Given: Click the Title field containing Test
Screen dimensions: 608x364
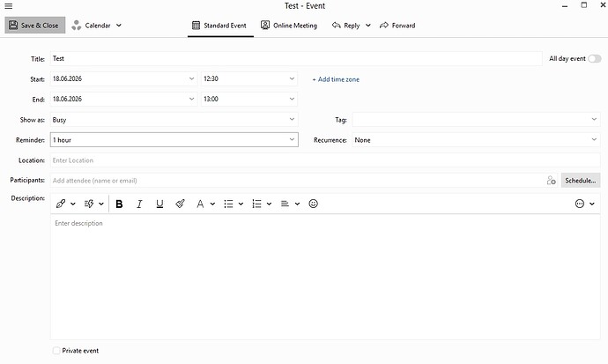Looking at the screenshot, I should point(296,58).
